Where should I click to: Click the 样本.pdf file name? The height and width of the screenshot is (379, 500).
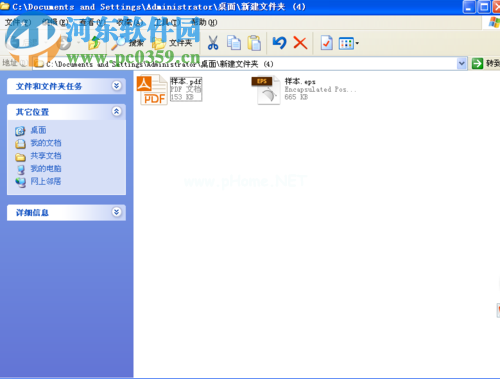pos(186,81)
